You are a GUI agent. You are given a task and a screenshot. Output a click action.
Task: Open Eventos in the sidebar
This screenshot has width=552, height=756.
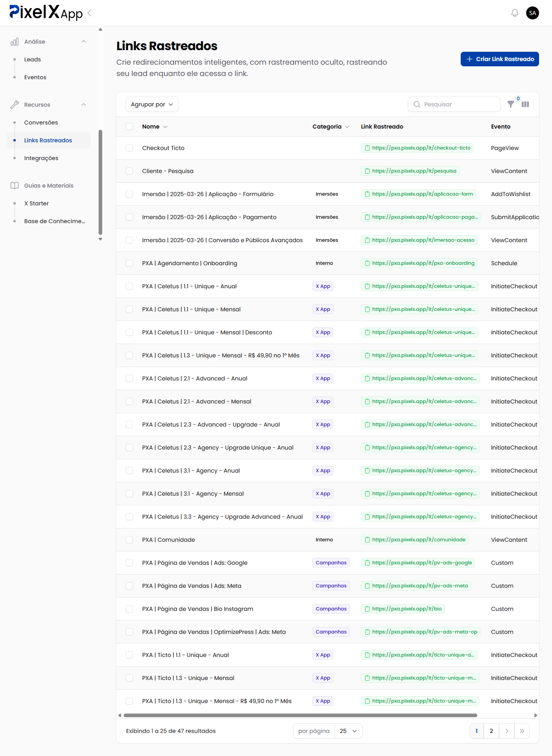click(35, 77)
